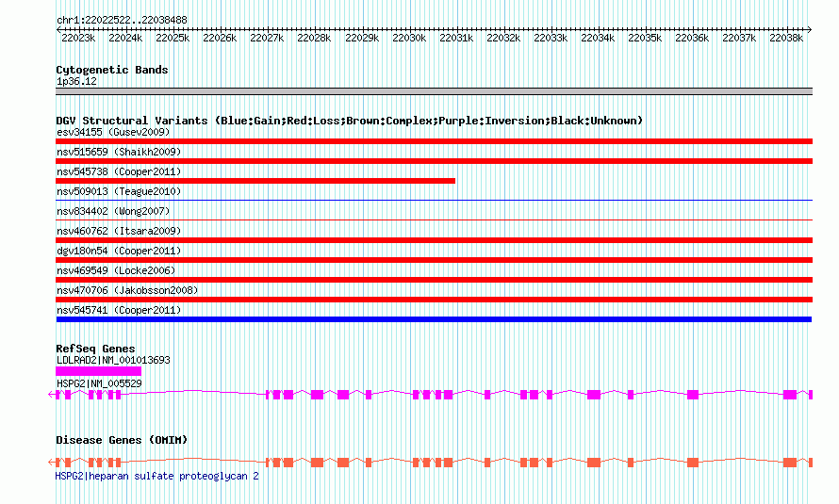The height and width of the screenshot is (504, 839).
Task: Click the 22024k ruler tick label
Action: [125, 38]
